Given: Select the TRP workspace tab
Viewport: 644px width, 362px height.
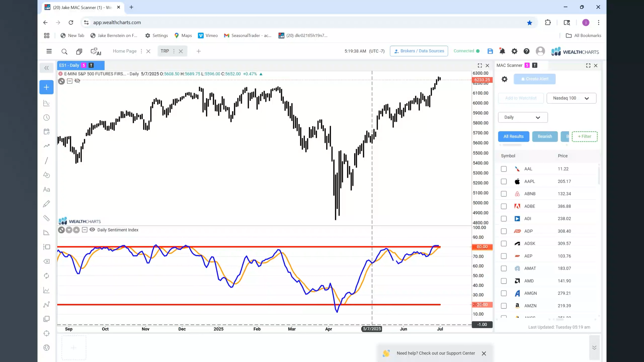Looking at the screenshot, I should pos(165,51).
